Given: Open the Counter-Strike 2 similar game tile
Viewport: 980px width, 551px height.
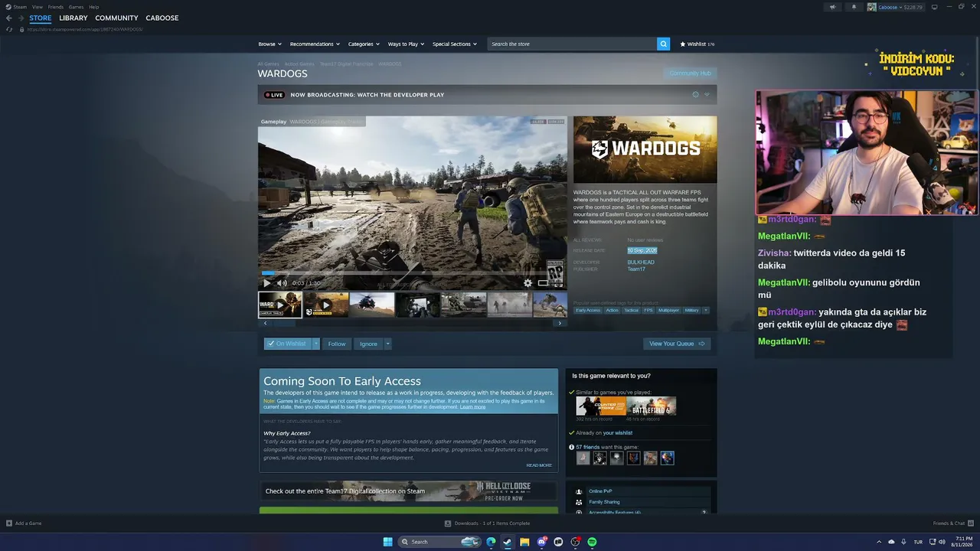Looking at the screenshot, I should pos(601,406).
